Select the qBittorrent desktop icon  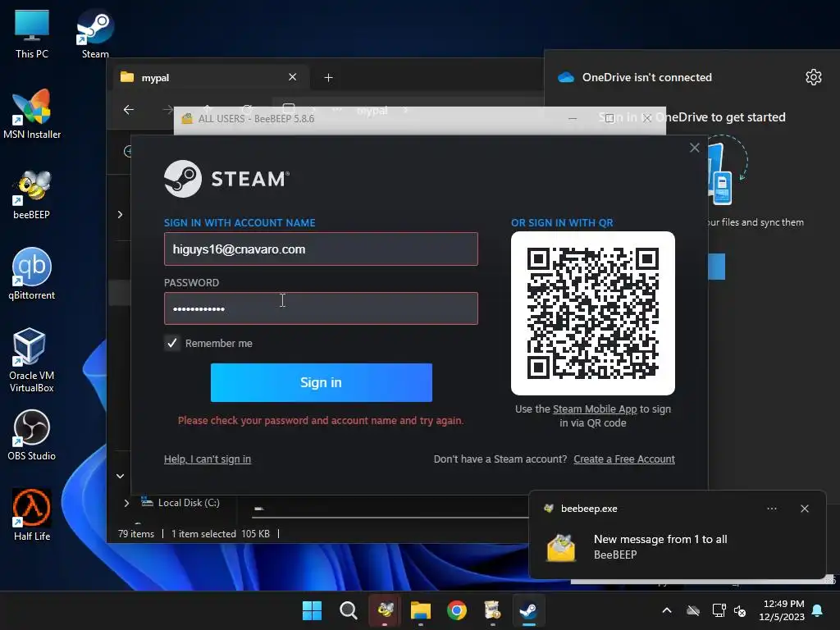coord(32,274)
